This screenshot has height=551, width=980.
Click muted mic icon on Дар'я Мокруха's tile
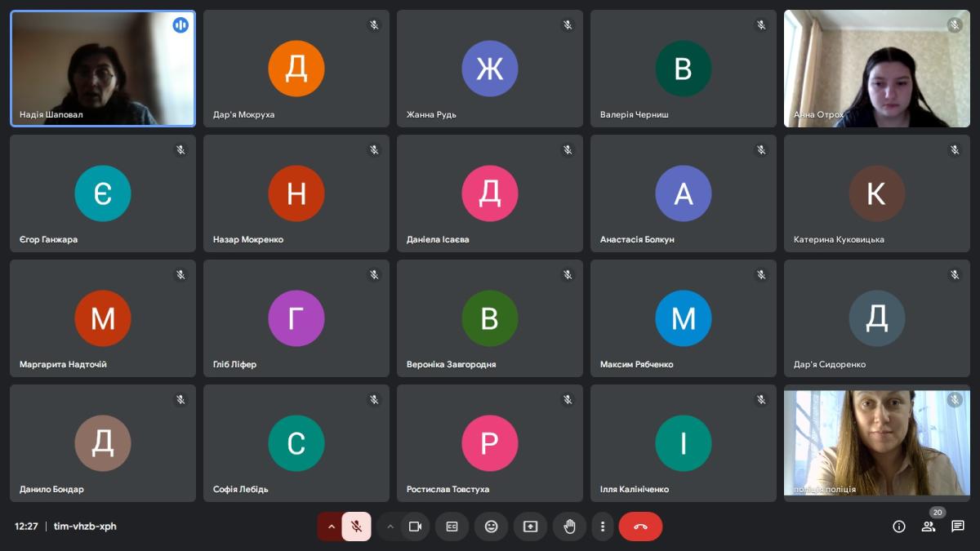point(374,25)
